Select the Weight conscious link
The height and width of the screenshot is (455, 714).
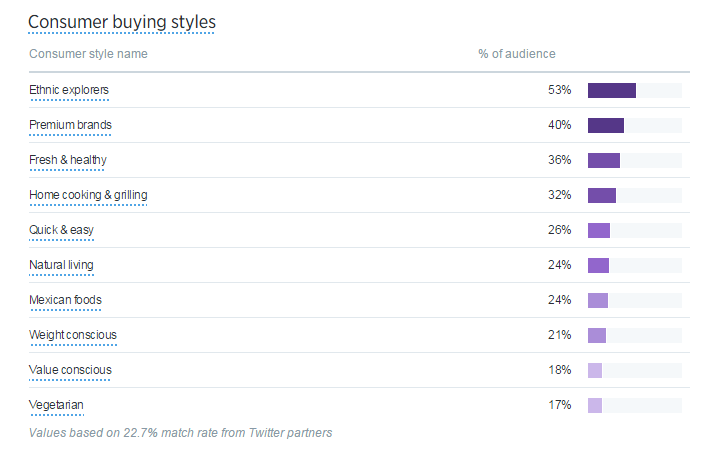coord(73,335)
